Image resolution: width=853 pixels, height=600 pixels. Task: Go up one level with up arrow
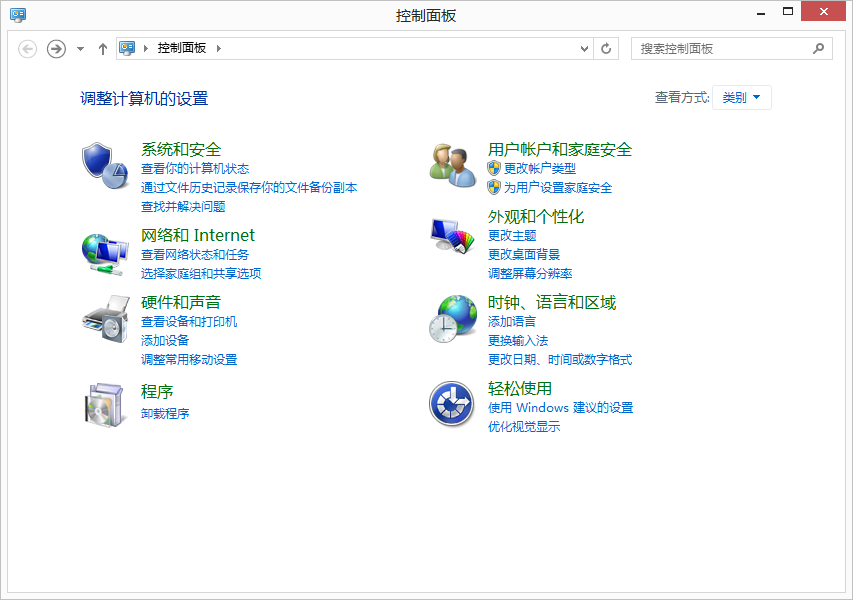point(103,49)
